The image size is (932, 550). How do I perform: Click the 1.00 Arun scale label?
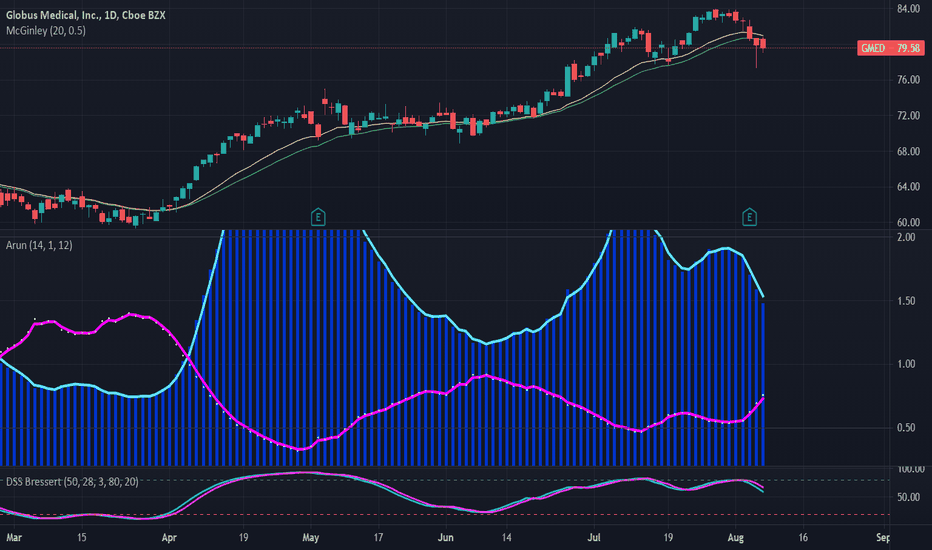pos(906,364)
